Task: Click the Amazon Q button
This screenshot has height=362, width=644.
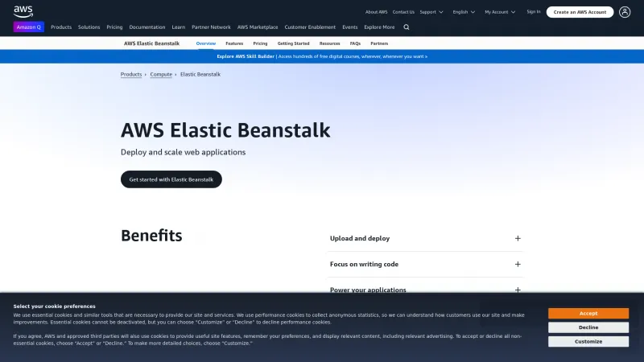Action: tap(29, 27)
